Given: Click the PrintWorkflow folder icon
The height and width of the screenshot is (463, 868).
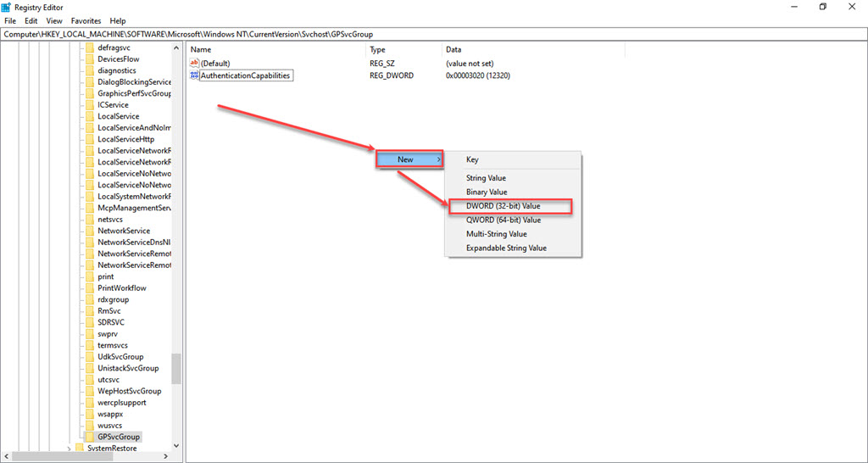Looking at the screenshot, I should click(90, 288).
